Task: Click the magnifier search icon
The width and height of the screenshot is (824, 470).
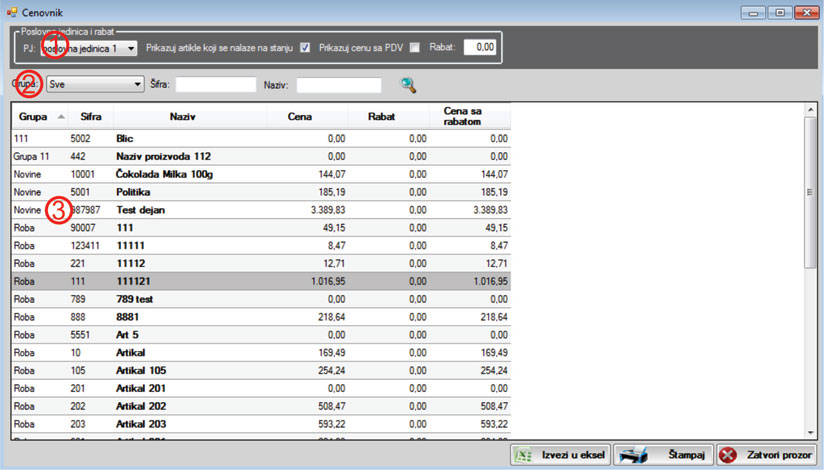Action: [x=408, y=85]
